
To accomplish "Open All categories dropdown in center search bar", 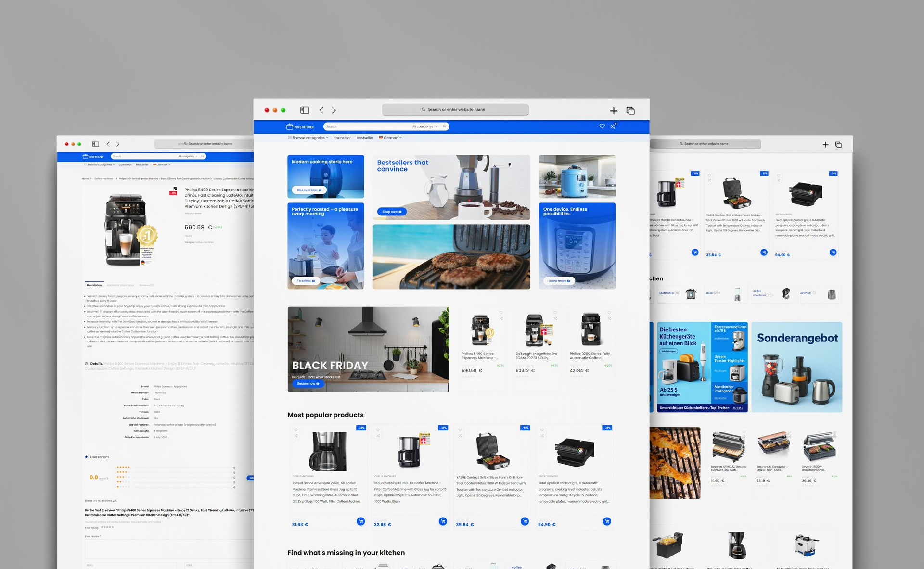I will pyautogui.click(x=424, y=126).
